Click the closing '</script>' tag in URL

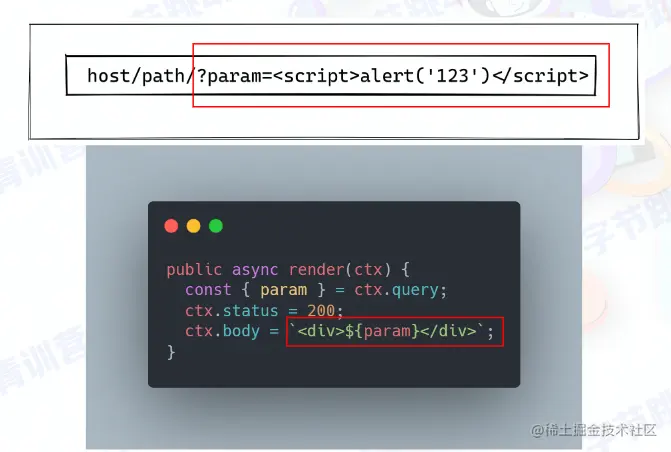pos(540,76)
